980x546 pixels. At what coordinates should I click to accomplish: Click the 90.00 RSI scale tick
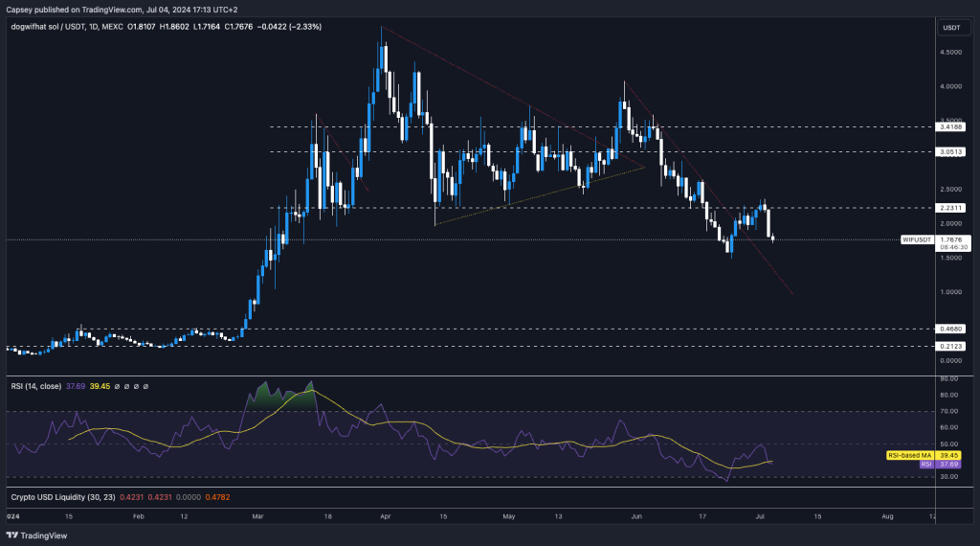(948, 379)
